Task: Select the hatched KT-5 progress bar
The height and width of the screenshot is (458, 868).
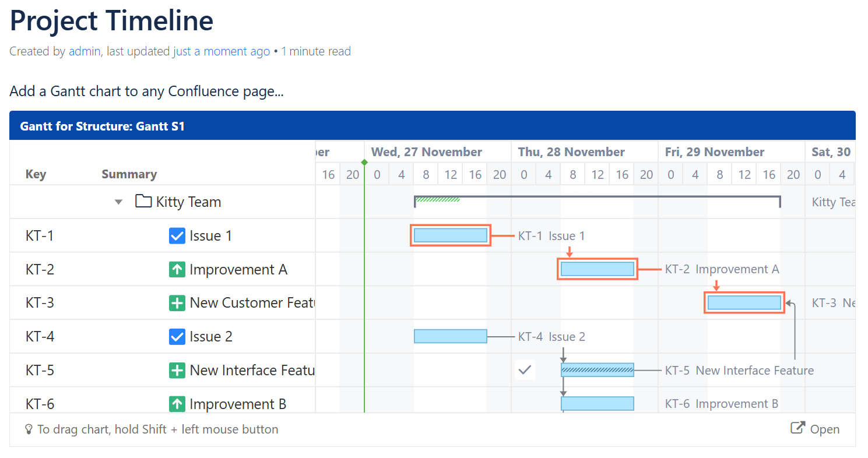Action: 597,369
